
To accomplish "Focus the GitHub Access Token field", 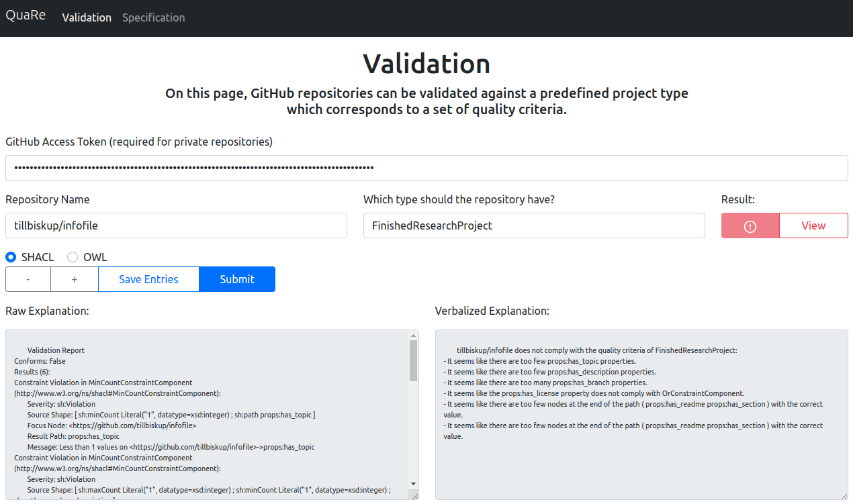I will pos(426,168).
